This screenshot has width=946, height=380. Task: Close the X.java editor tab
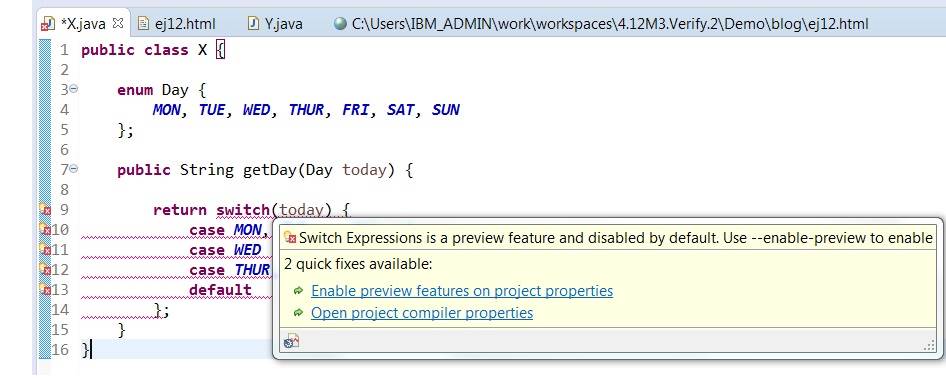coord(118,24)
